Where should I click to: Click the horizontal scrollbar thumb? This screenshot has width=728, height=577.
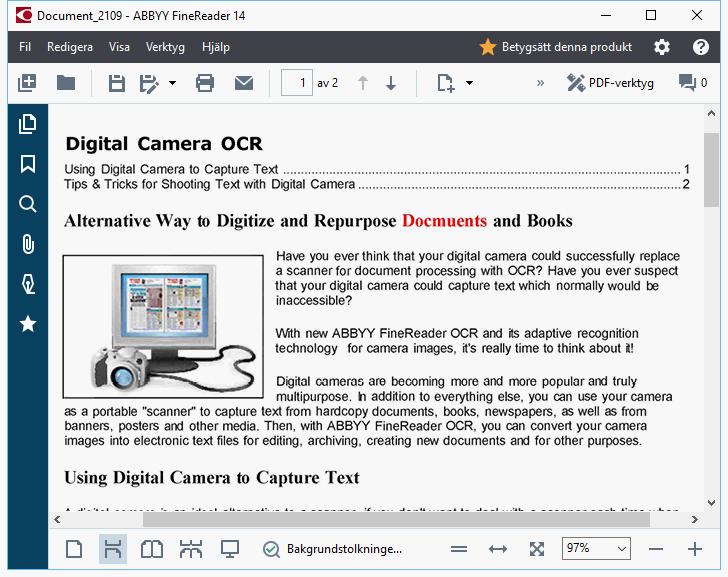pos(396,519)
